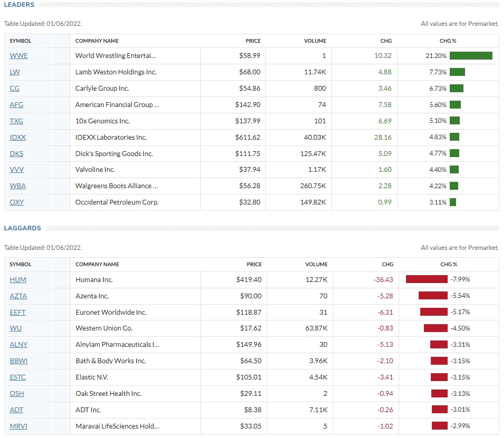Click the Leaders table PRICE column header
The image size is (504, 438).
(253, 41)
